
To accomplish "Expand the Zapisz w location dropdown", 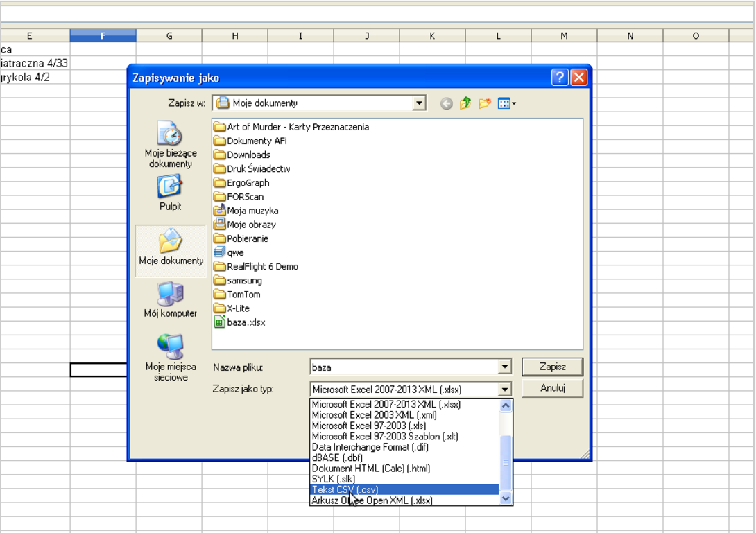I will [419, 103].
